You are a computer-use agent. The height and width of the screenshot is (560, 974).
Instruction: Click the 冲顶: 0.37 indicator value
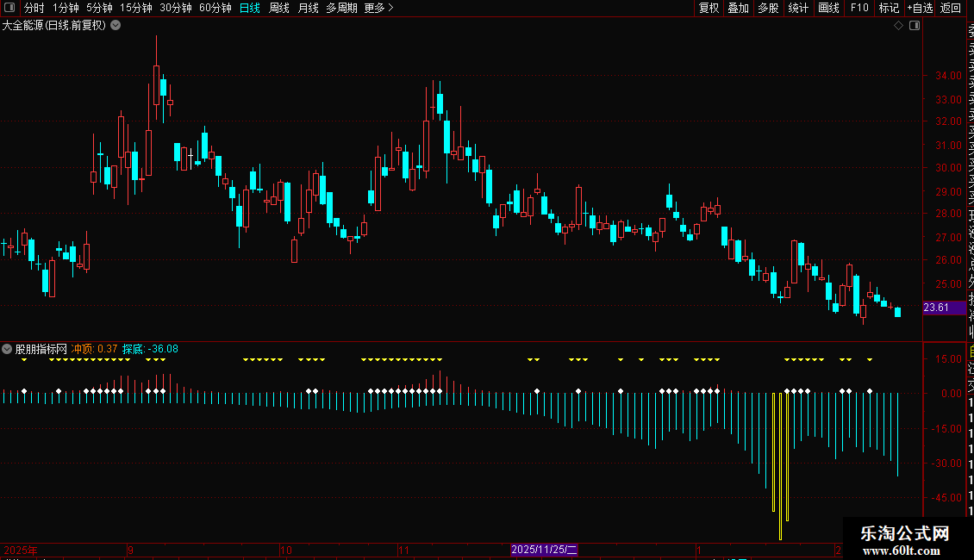95,349
